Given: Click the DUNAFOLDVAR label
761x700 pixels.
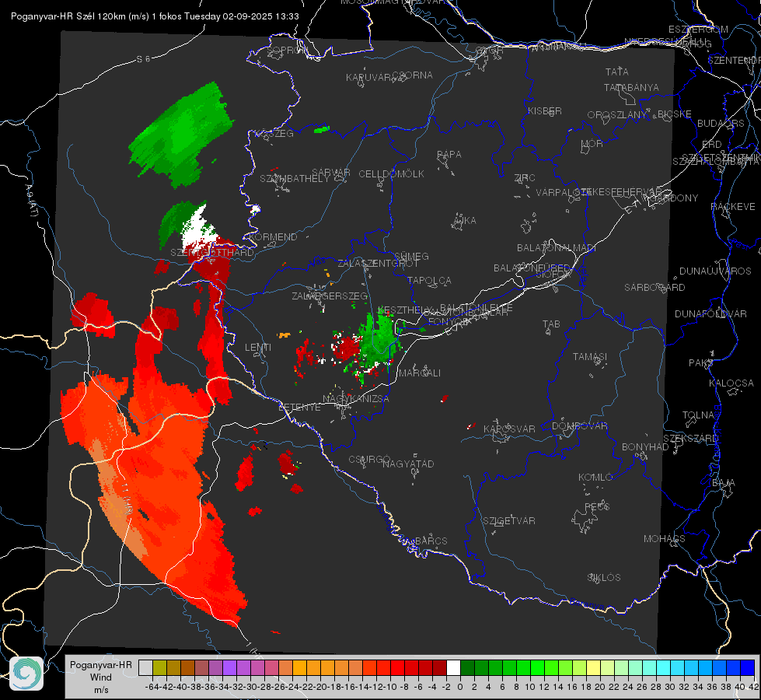Looking at the screenshot, I should point(710,313).
